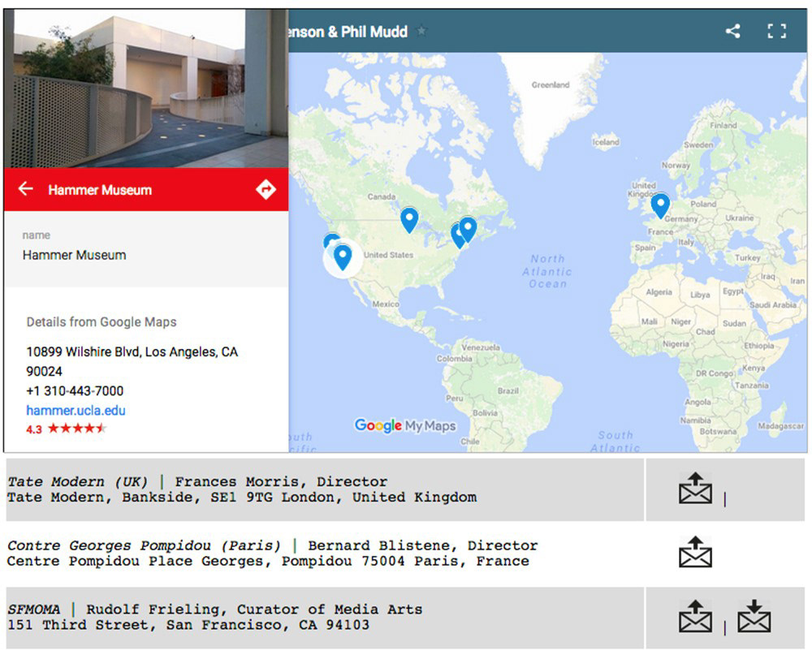Click 'Tate Modern (UK)' heading text
The width and height of the screenshot is (812, 655).
[78, 481]
